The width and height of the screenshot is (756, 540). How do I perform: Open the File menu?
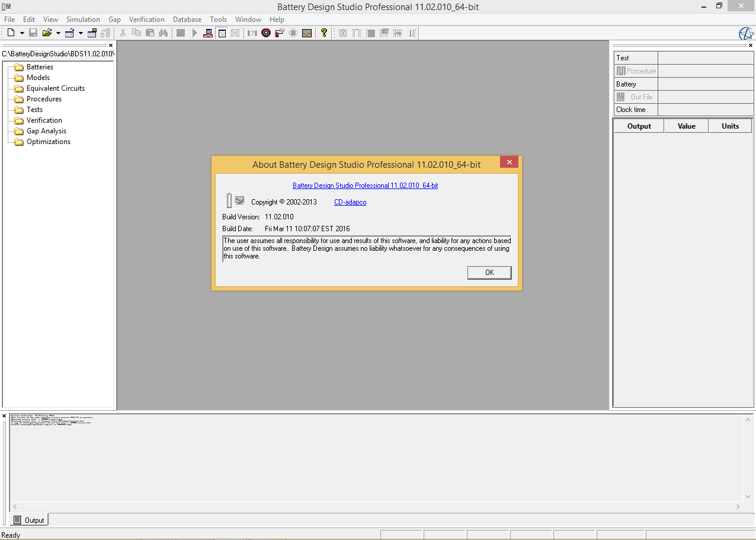(x=9, y=20)
